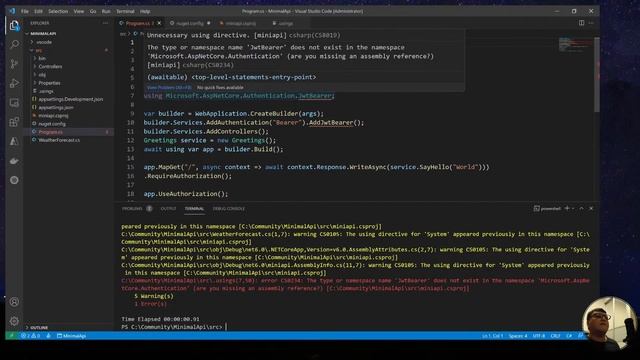Close the terminal panel
640x360 pixels.
point(591,208)
